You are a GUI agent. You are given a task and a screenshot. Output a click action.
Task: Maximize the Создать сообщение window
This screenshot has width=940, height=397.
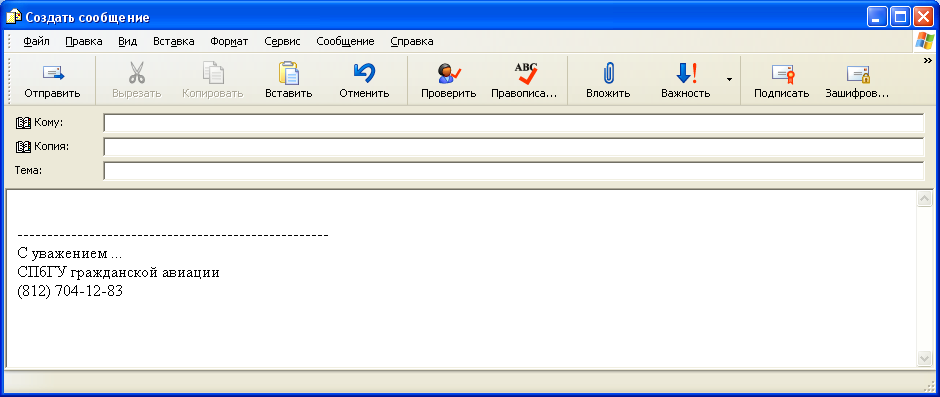tap(900, 17)
